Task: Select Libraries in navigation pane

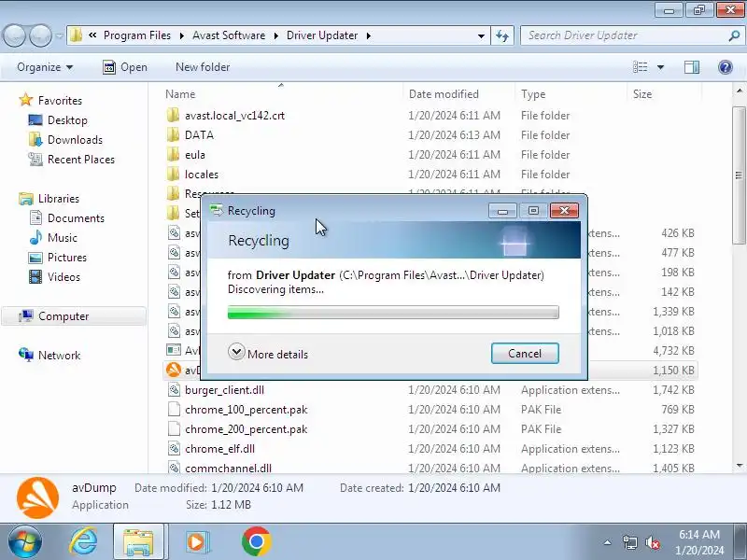Action: [59, 198]
